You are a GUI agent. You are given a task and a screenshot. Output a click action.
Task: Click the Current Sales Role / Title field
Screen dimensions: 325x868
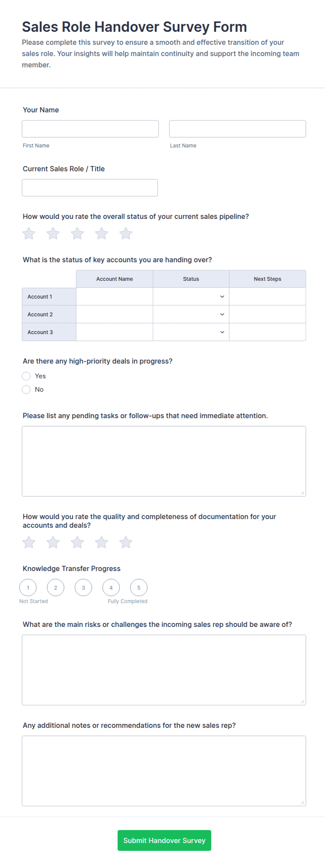(x=90, y=188)
